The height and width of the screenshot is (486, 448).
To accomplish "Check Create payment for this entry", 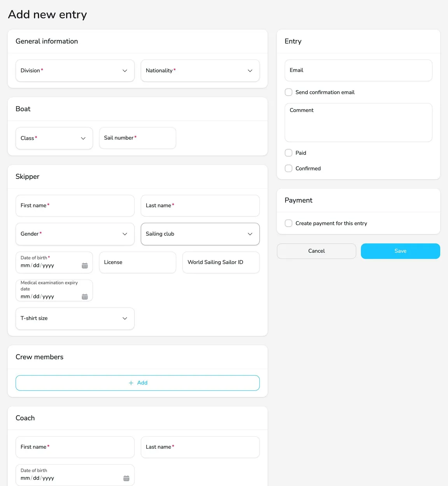I will (289, 223).
